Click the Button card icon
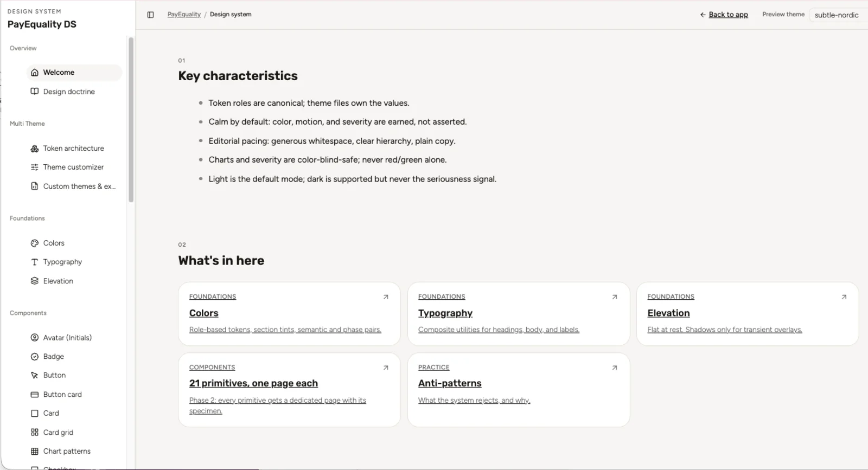The width and height of the screenshot is (868, 470). point(35,395)
